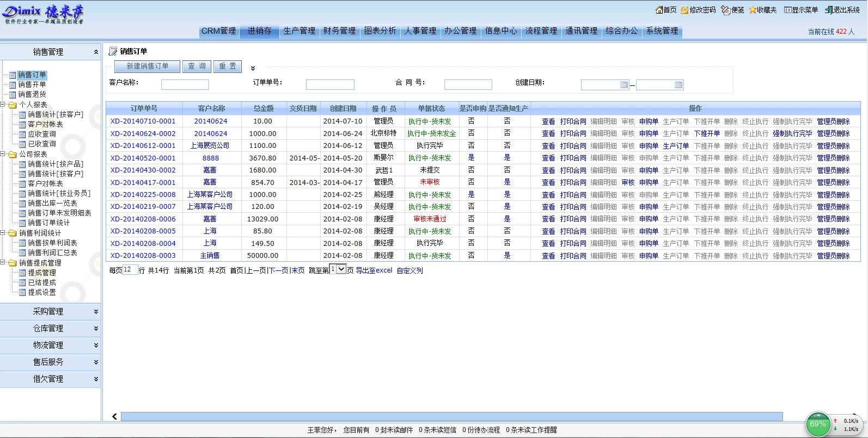
Task: Click customer link 上海展览公司
Action: click(210, 146)
